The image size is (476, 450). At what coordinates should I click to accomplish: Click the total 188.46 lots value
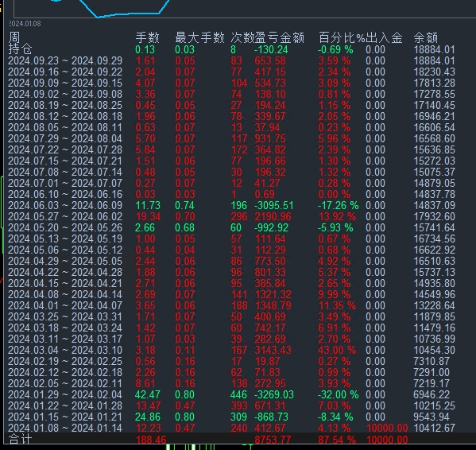click(x=151, y=440)
